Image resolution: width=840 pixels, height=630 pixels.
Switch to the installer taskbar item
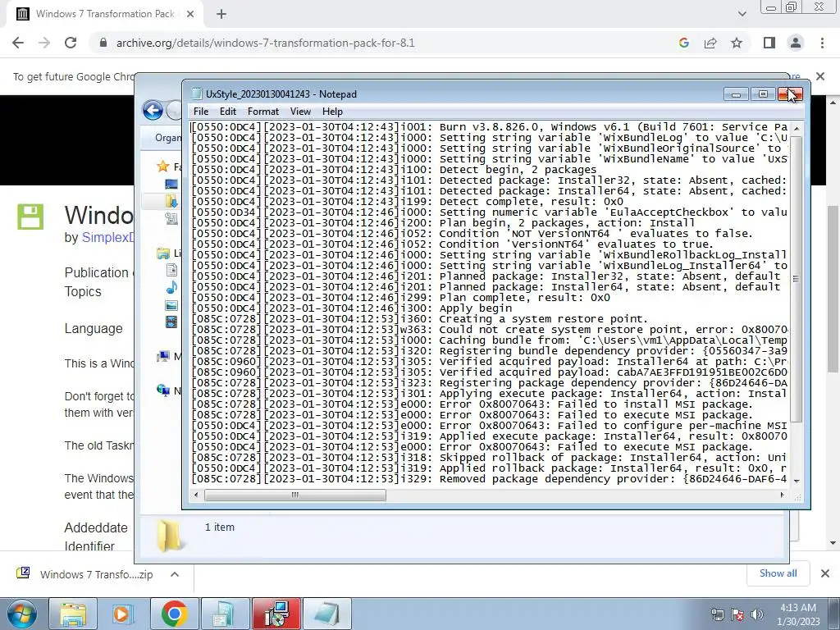(276, 614)
